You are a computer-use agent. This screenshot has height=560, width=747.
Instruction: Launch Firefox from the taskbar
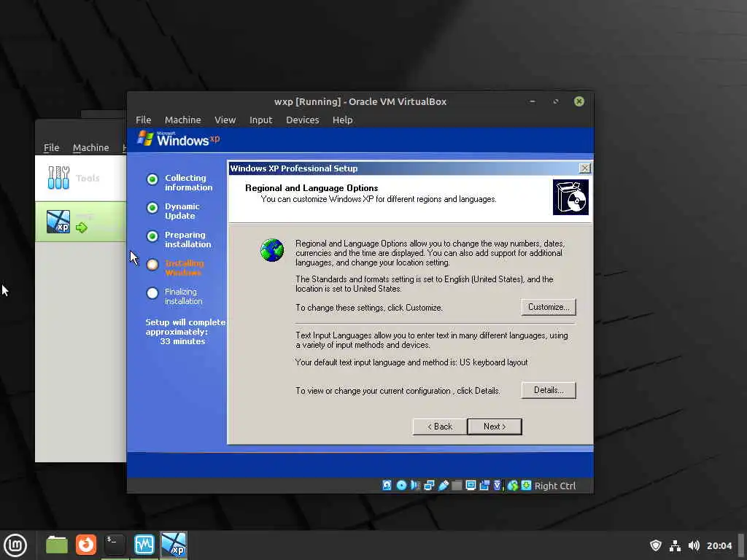point(86,545)
